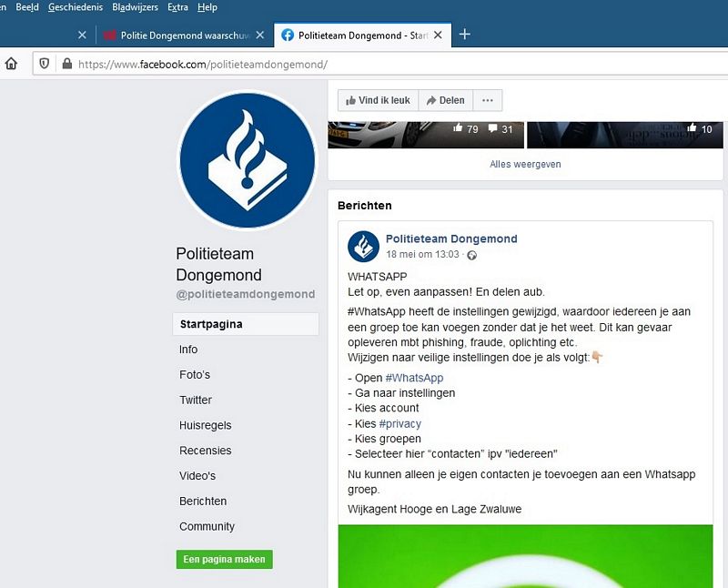Like the page with Vind ik leuk
The height and width of the screenshot is (588, 728).
click(378, 100)
